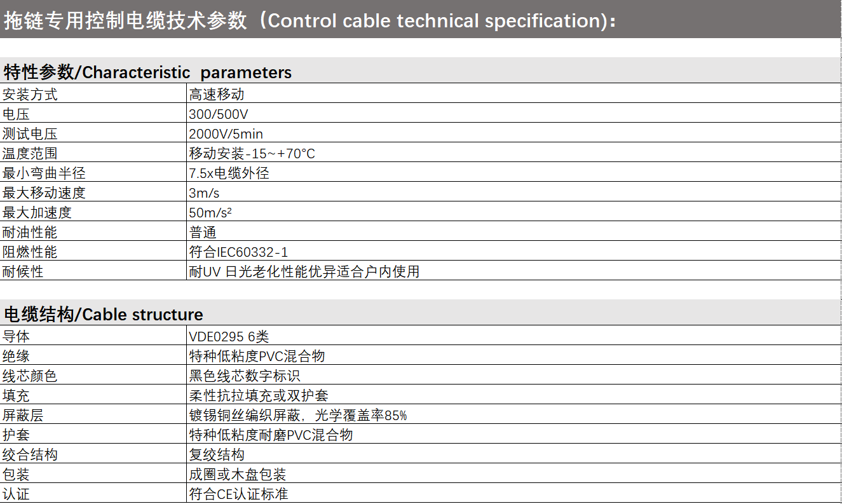Viewport: 842px width, 504px height.
Task: Select the 7.5x电缆外径 bending radius cell
Action: 229,174
